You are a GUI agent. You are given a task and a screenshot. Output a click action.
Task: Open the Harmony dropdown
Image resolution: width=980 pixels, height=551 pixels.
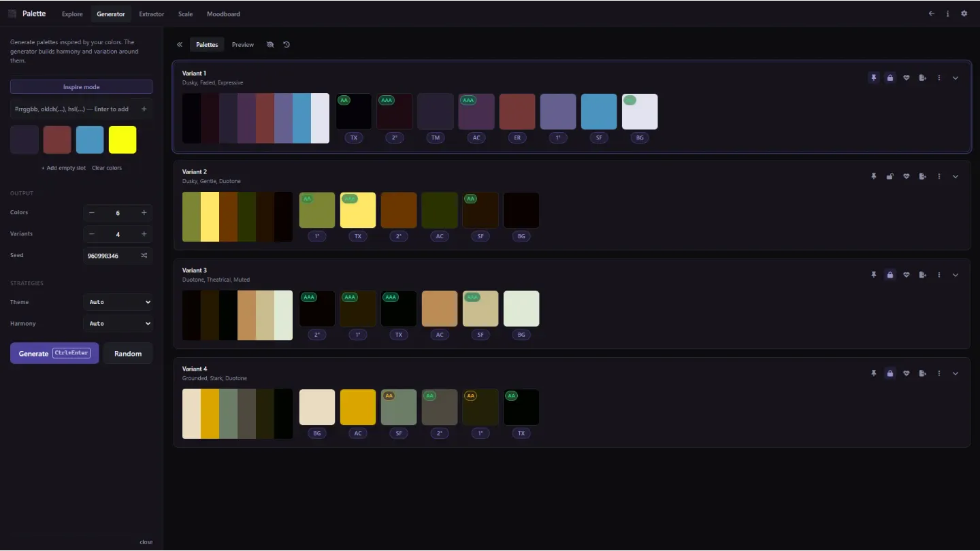click(118, 324)
